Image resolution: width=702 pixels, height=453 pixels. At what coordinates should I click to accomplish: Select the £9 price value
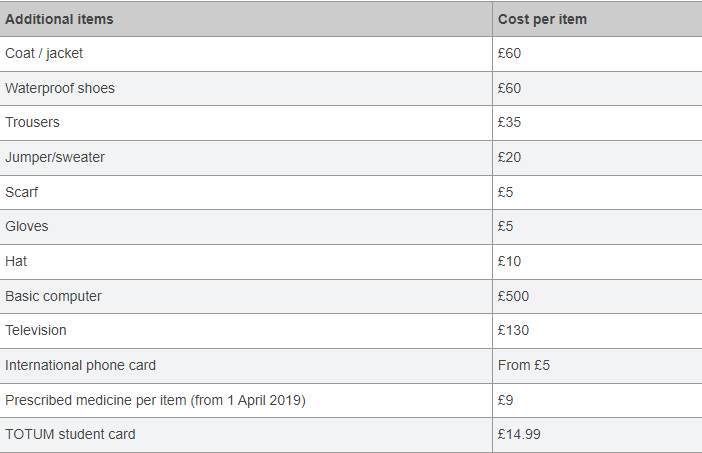tap(505, 400)
